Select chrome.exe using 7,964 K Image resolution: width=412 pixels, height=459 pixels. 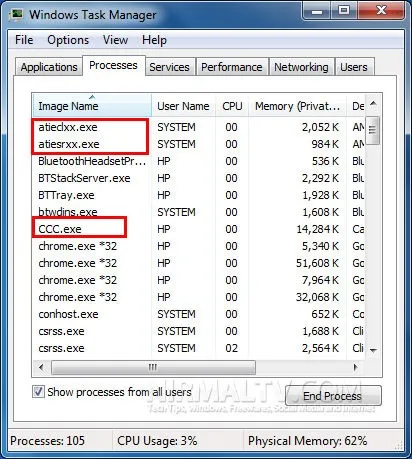tap(198, 280)
